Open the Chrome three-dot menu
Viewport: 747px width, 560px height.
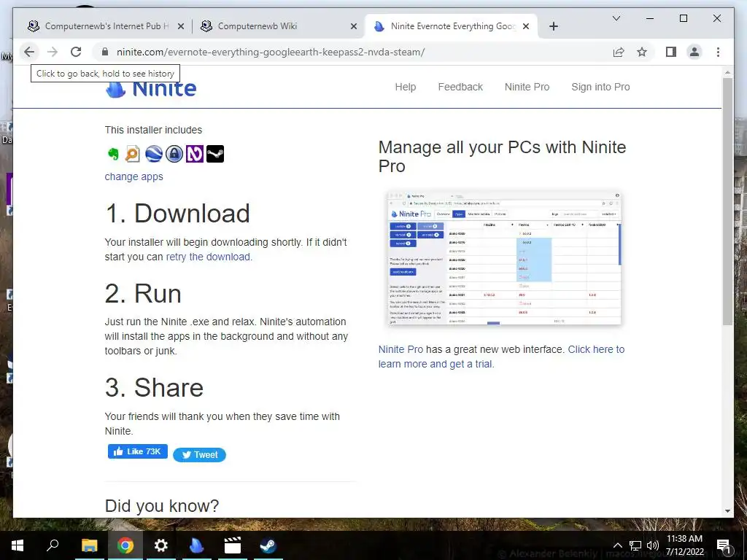[x=718, y=52]
